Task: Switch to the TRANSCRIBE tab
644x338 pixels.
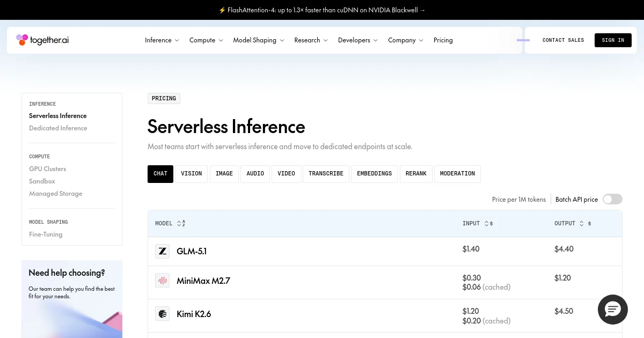Action: click(326, 174)
